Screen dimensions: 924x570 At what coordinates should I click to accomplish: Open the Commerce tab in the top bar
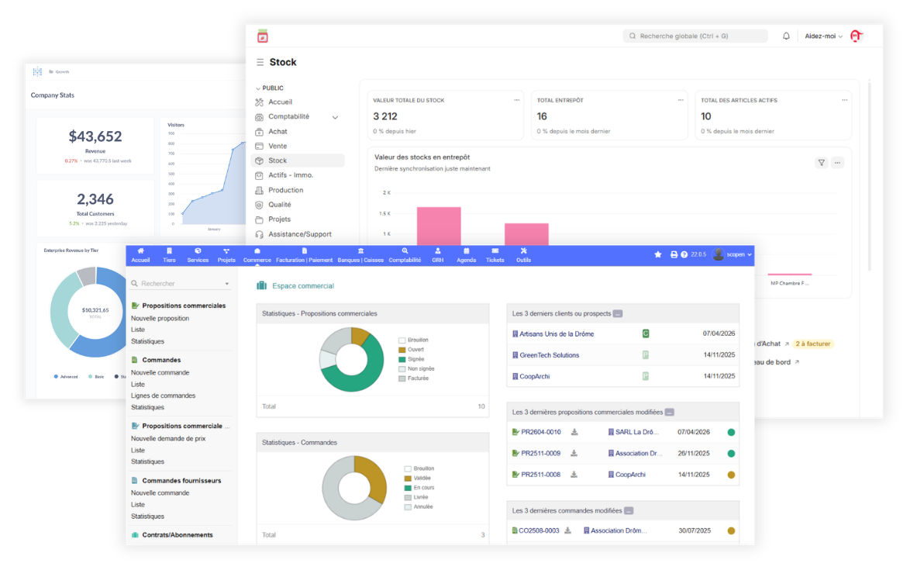pyautogui.click(x=257, y=255)
